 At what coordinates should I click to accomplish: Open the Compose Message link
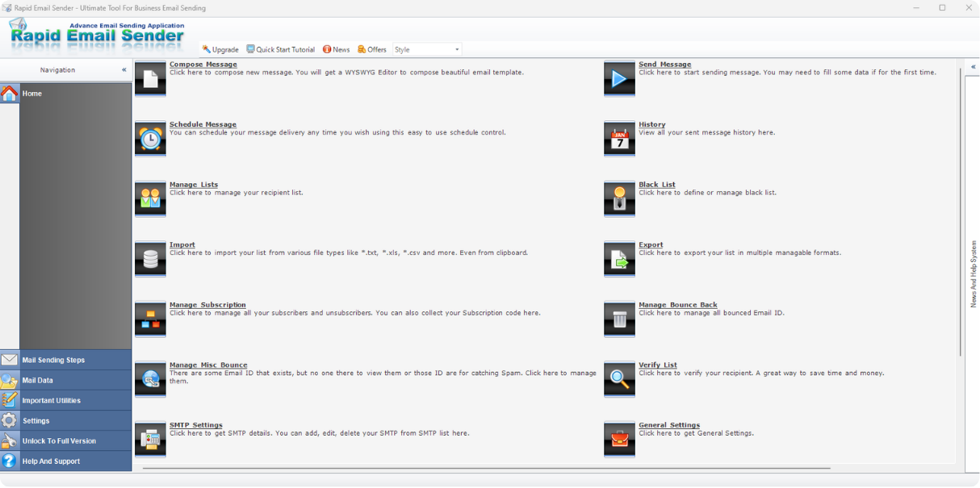point(203,65)
